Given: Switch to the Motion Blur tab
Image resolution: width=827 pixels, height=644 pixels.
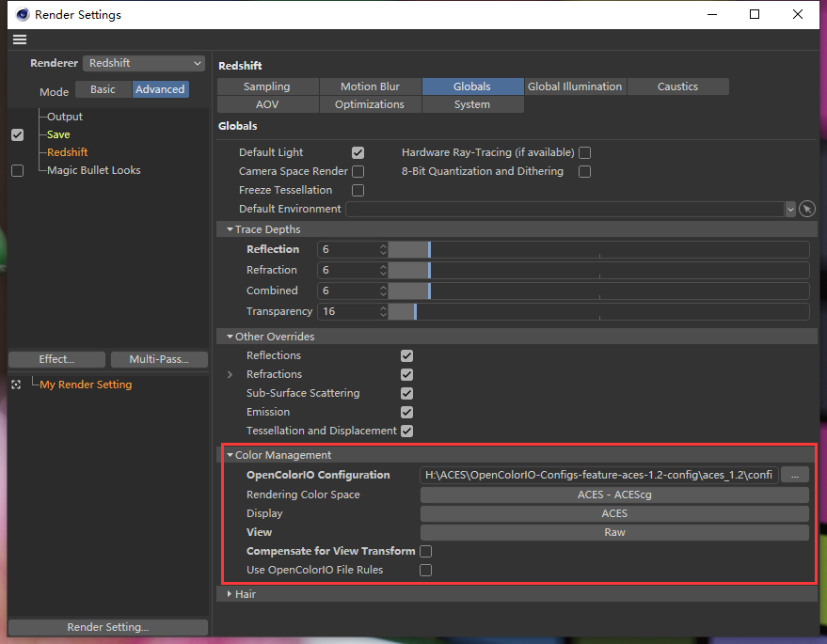Looking at the screenshot, I should pos(370,86).
